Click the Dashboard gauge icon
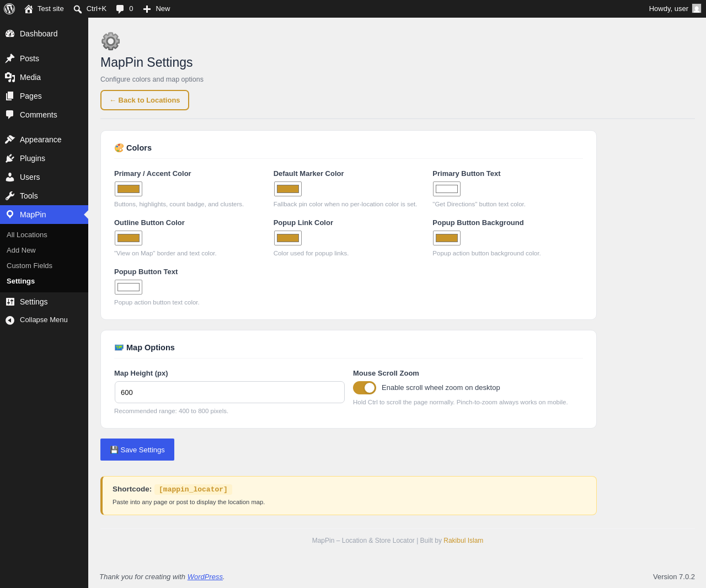 tap(10, 34)
